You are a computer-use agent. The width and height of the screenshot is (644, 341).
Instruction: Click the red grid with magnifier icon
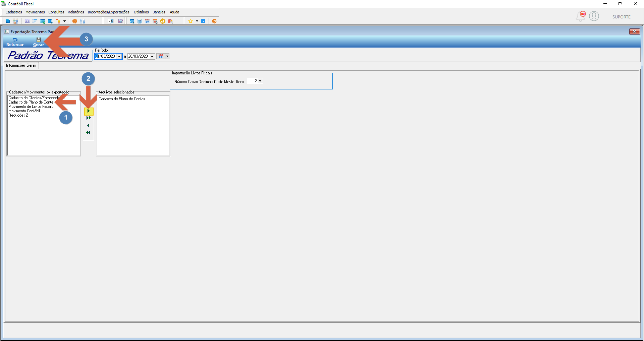[170, 21]
